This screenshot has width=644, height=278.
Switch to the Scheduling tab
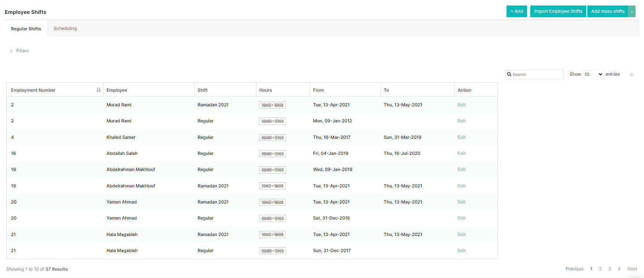[x=65, y=28]
